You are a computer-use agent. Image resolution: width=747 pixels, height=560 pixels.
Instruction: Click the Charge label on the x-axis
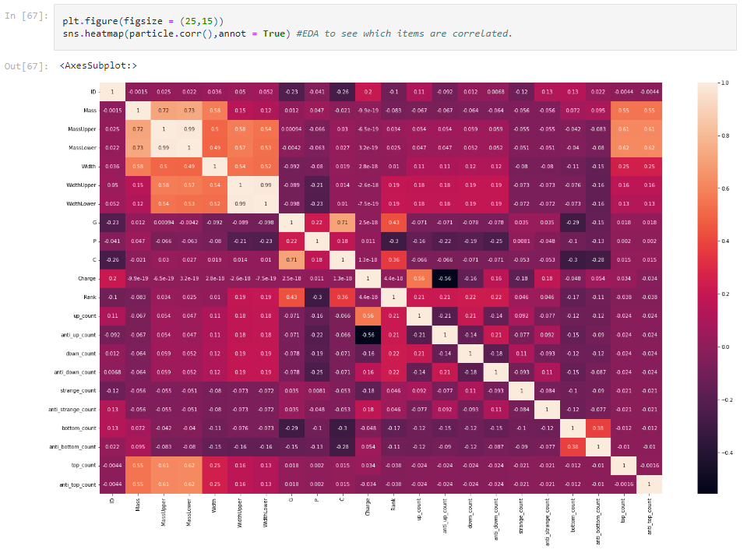(x=366, y=506)
